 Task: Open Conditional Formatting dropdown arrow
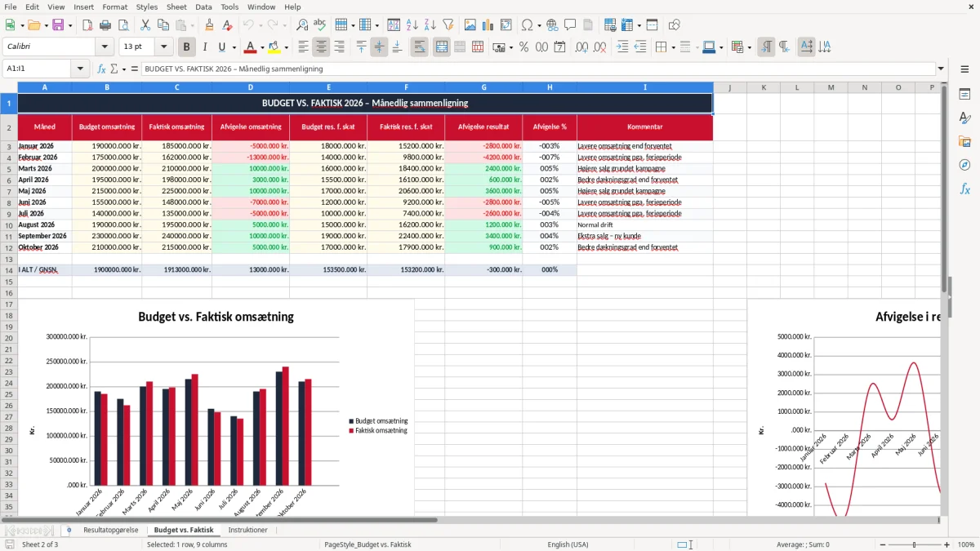749,47
